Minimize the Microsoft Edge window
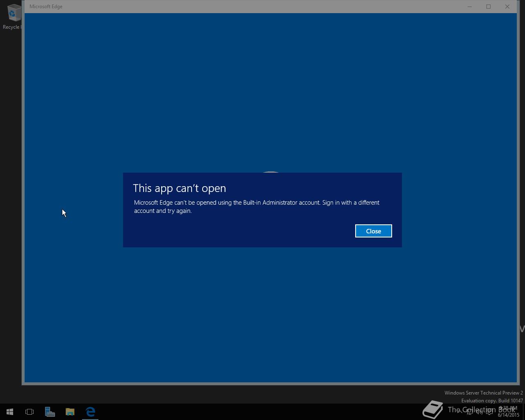Screen dimensions: 525x420 pyautogui.click(x=470, y=7)
